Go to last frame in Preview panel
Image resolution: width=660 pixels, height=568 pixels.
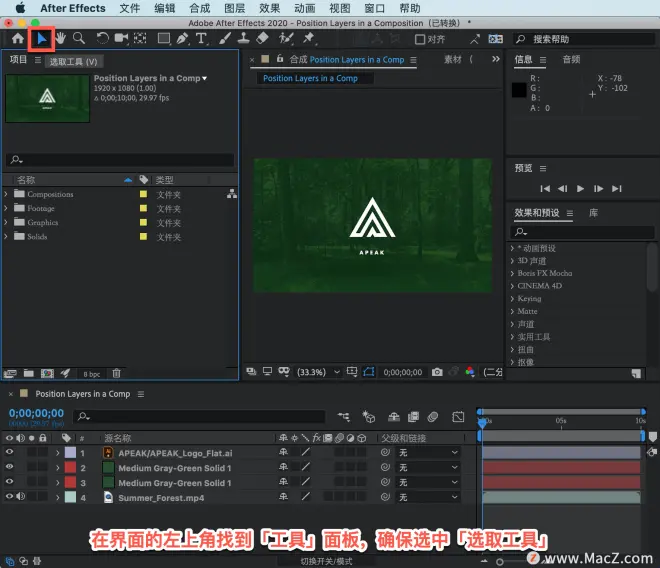[x=617, y=188]
